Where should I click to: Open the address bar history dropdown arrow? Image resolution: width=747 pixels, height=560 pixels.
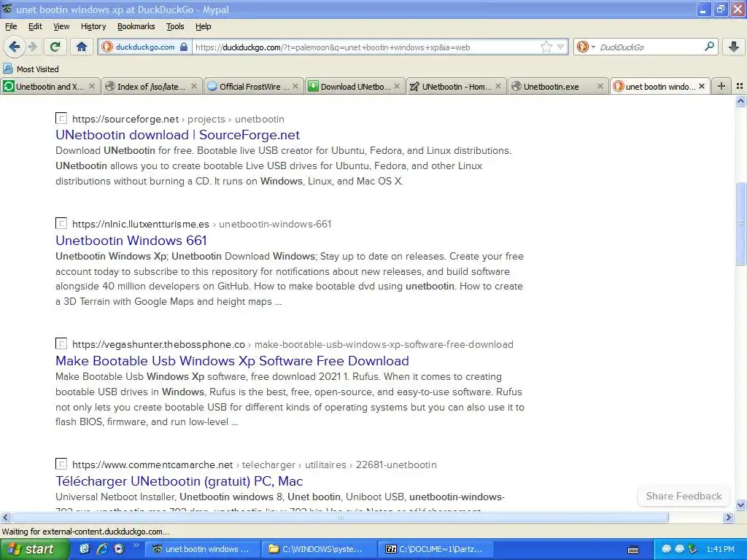pos(561,47)
